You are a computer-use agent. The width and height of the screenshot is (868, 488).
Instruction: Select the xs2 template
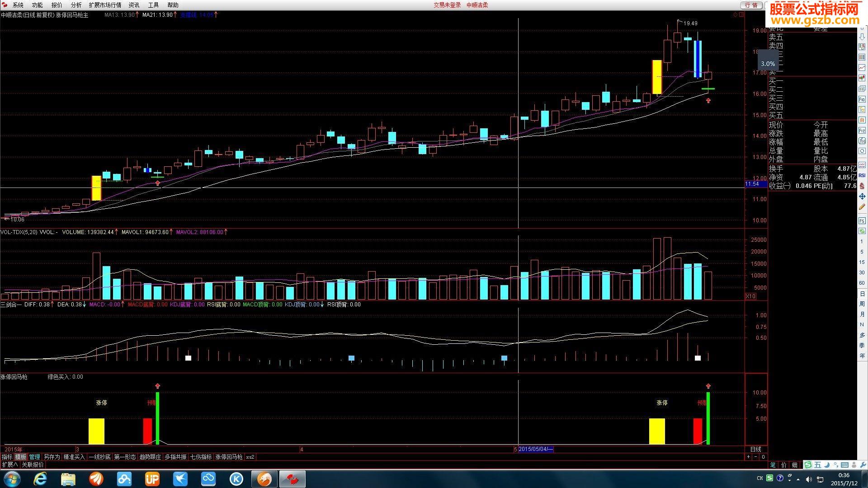pos(250,457)
